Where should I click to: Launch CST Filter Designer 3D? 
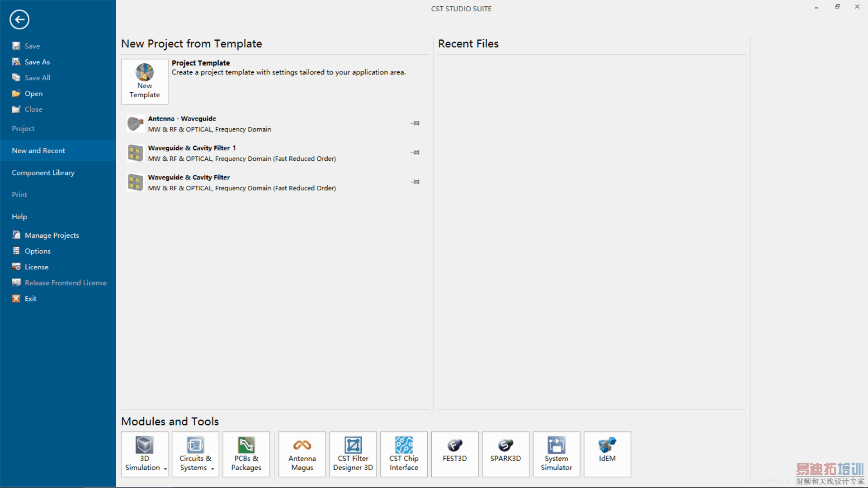353,454
